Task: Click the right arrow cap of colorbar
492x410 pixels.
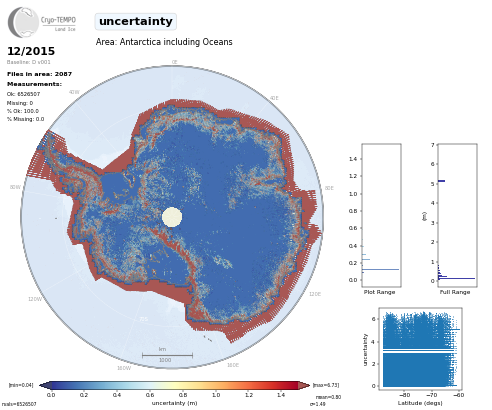Action: (304, 385)
